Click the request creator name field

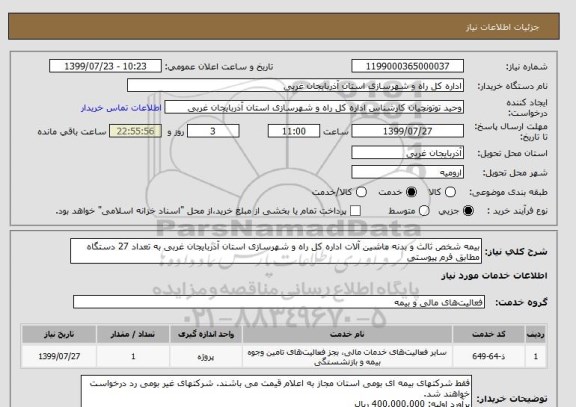pos(314,108)
